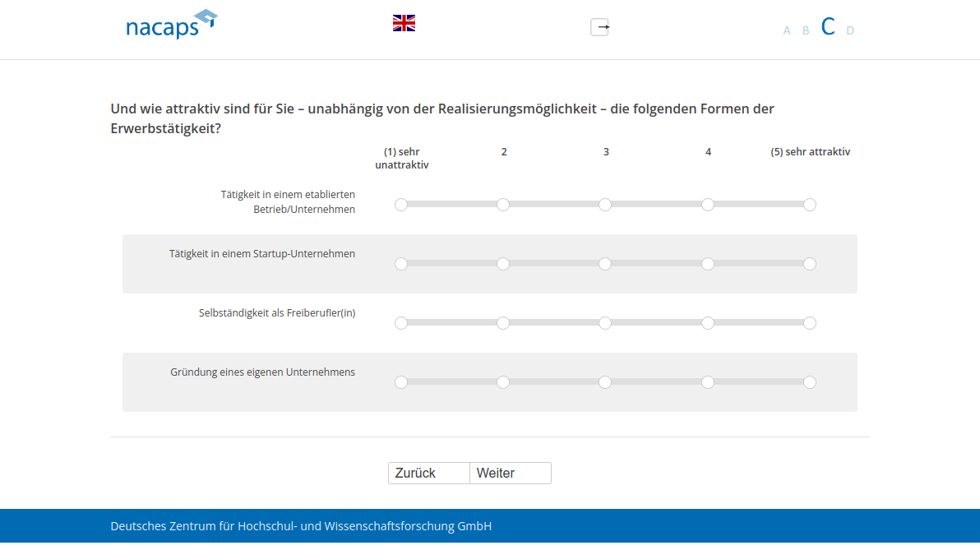Rate Startup-Unternehmen job as 4
The width and height of the screenshot is (980, 550).
click(x=708, y=264)
